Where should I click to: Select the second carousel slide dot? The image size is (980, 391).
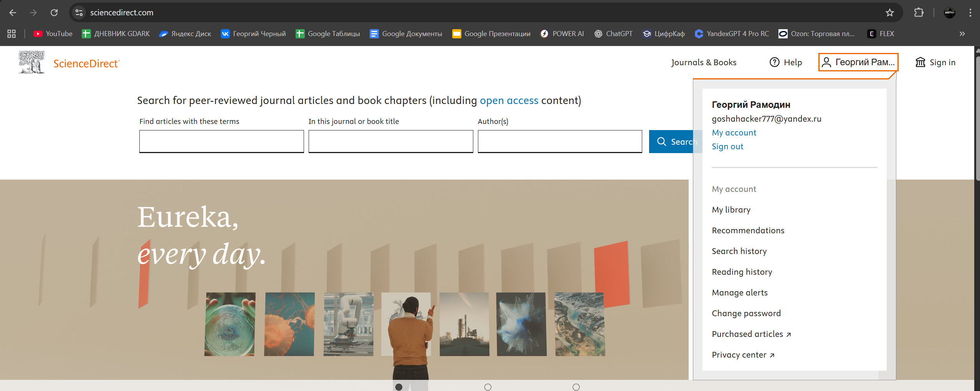[x=488, y=387]
